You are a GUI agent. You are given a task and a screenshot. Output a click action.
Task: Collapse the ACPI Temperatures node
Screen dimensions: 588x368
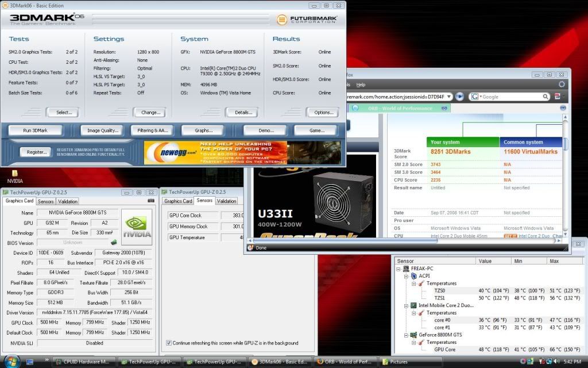[x=413, y=283]
